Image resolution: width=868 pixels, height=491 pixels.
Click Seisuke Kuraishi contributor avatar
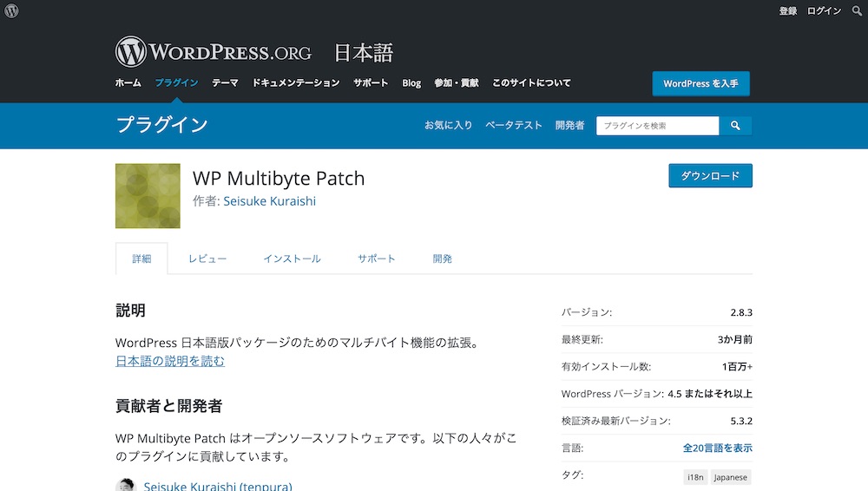click(x=126, y=485)
